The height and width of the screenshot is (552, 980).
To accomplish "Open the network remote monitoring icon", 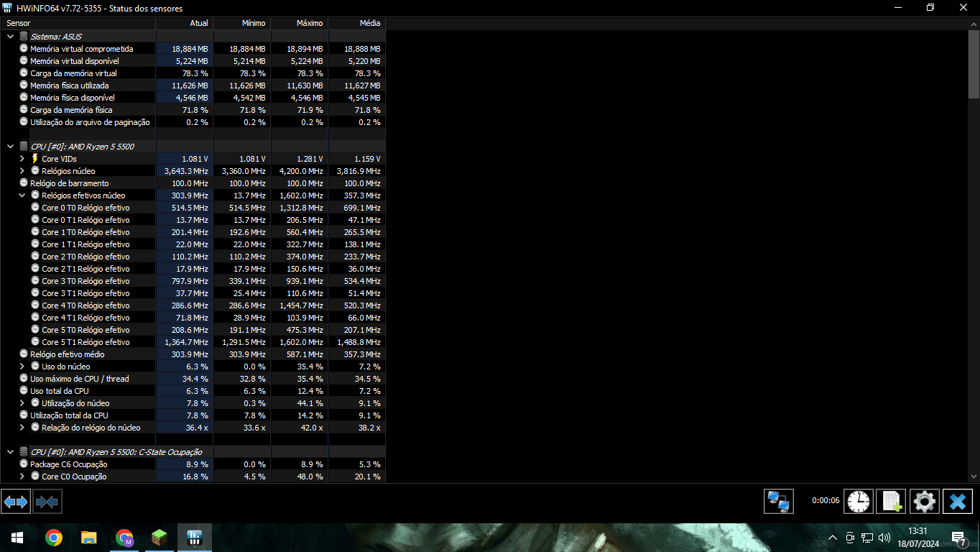I will coord(778,501).
